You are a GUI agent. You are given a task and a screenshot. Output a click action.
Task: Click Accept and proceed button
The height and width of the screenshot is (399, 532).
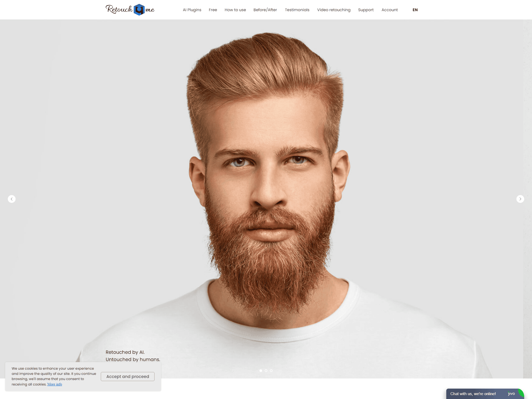pos(128,376)
